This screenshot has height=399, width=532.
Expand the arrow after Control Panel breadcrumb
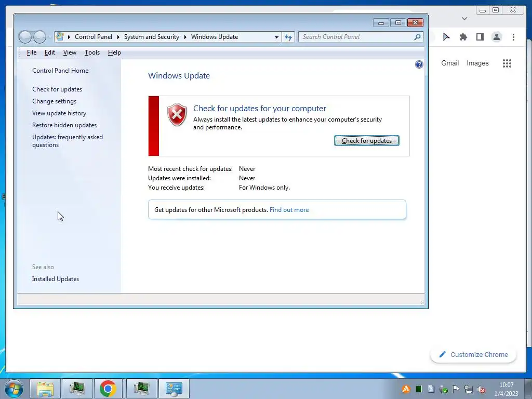[x=118, y=37]
